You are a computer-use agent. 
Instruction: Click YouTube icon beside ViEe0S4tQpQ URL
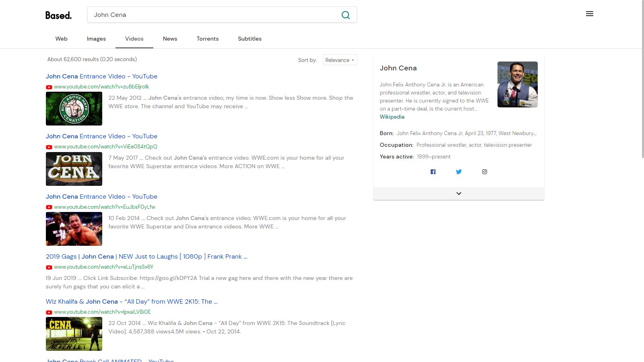(49, 147)
